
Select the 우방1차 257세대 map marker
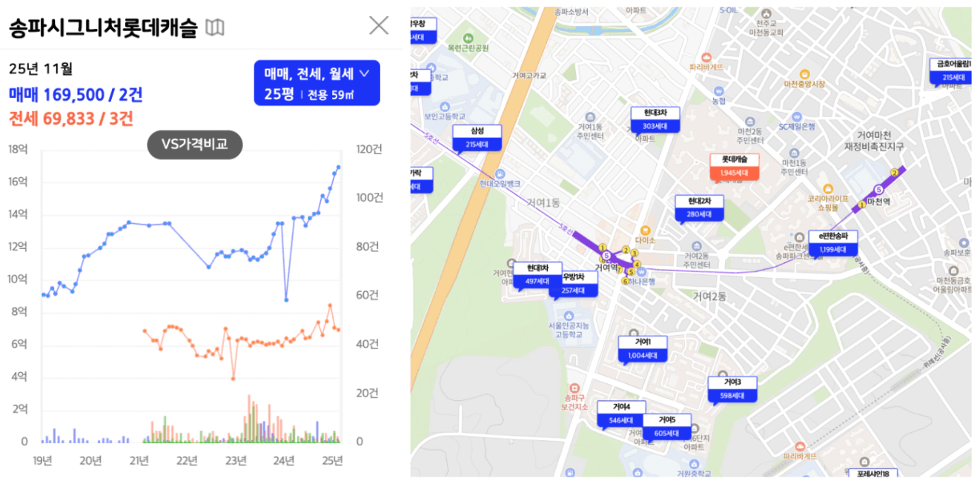pyautogui.click(x=574, y=284)
